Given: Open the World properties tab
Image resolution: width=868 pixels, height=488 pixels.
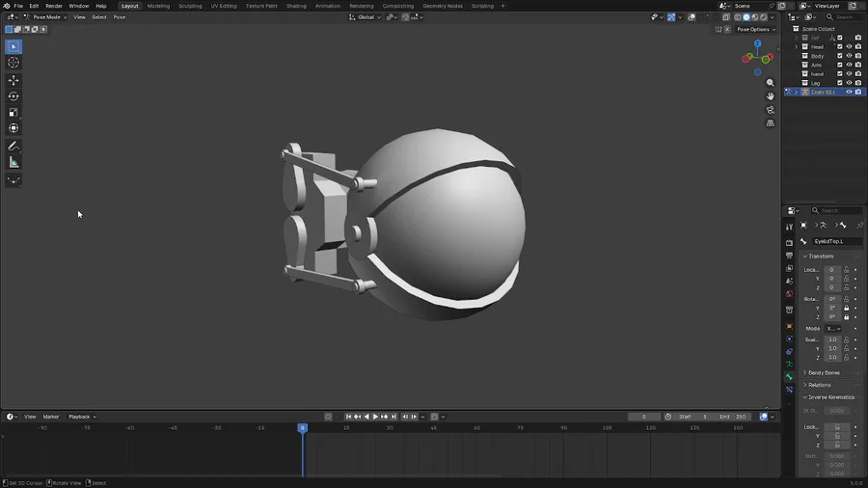Looking at the screenshot, I should (789, 294).
